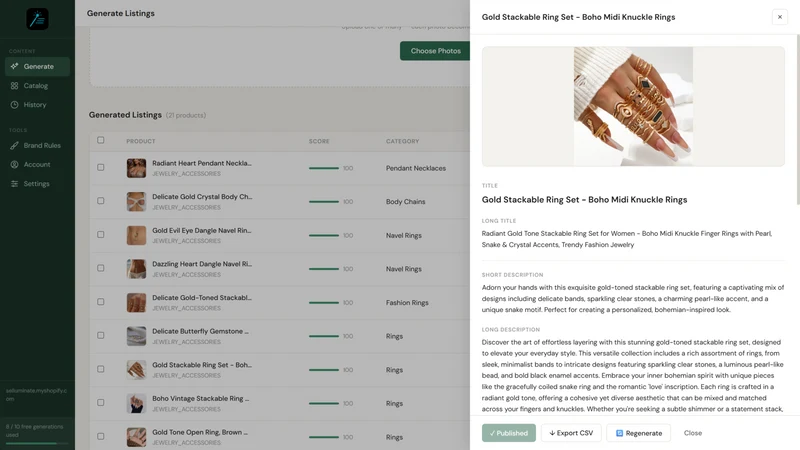Click the Brand Rules brush icon

tap(14, 145)
